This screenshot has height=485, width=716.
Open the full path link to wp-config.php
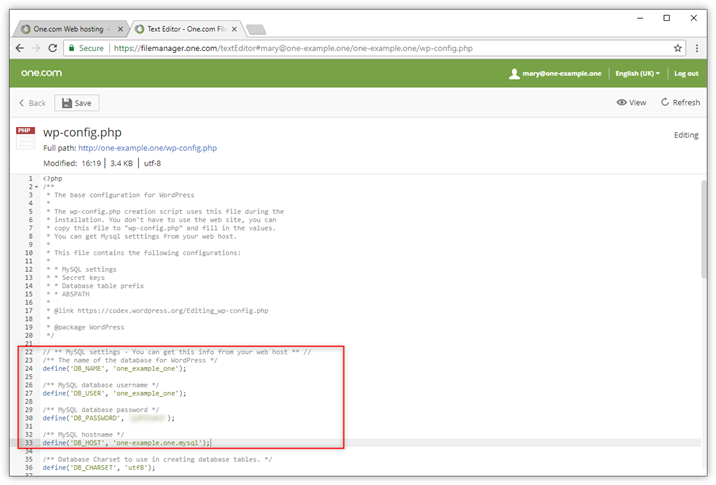[x=147, y=148]
